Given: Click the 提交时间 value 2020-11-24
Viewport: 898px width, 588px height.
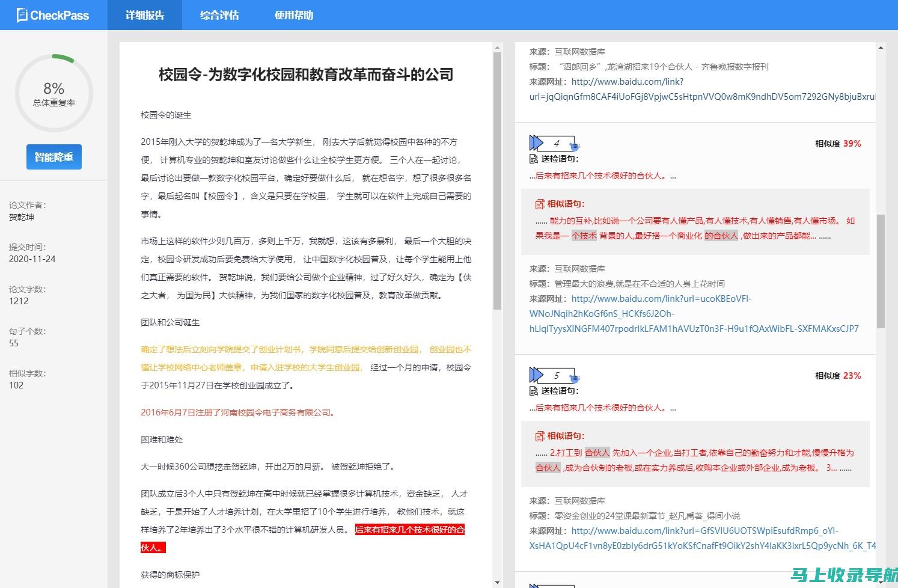Looking at the screenshot, I should tap(32, 259).
